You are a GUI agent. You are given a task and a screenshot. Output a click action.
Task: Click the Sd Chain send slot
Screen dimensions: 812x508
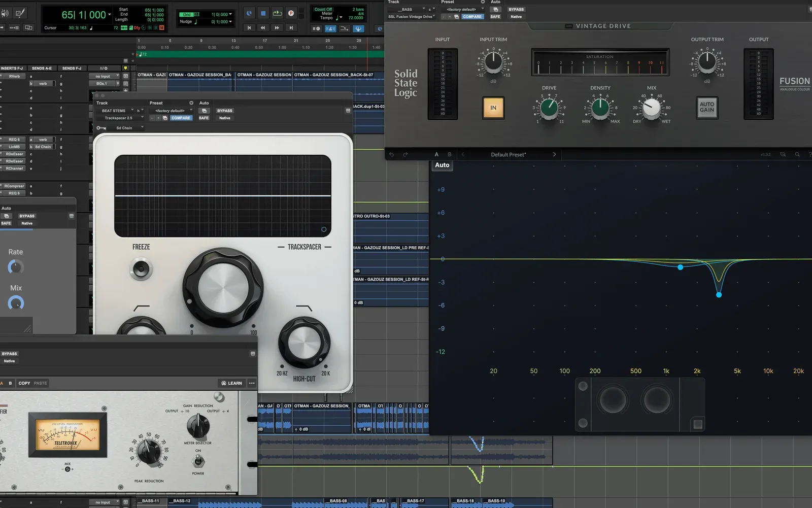click(43, 147)
